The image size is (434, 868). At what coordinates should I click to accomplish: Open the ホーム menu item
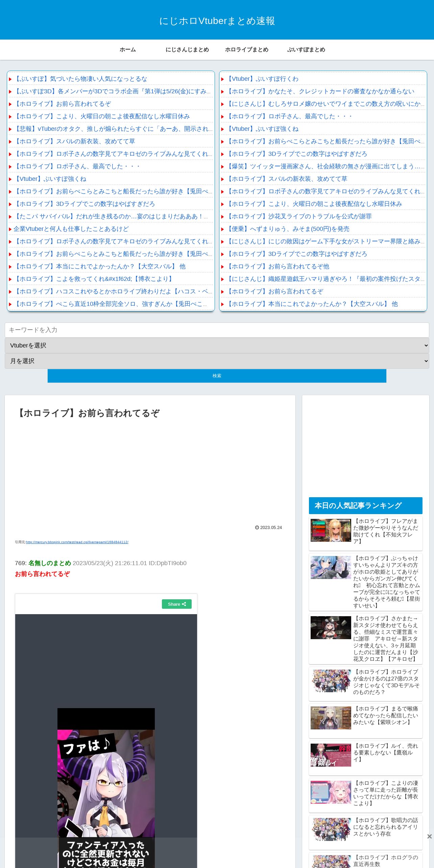tap(128, 50)
